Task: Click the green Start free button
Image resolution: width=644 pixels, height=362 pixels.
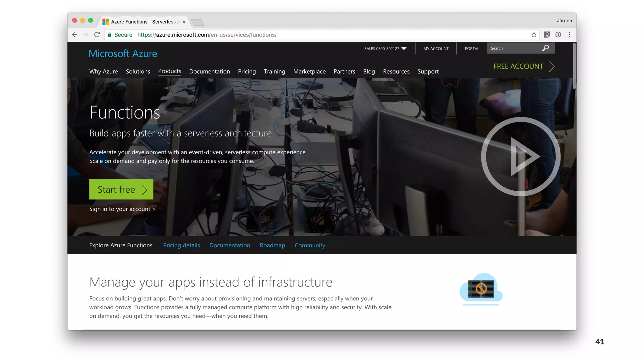Action: (x=121, y=189)
